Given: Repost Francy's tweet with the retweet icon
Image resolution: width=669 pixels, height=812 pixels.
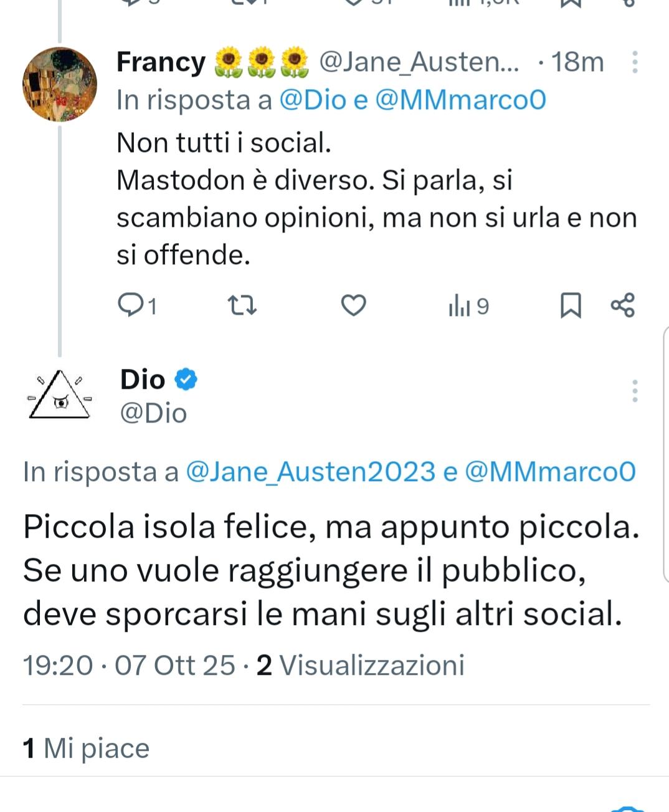Looking at the screenshot, I should click(242, 305).
